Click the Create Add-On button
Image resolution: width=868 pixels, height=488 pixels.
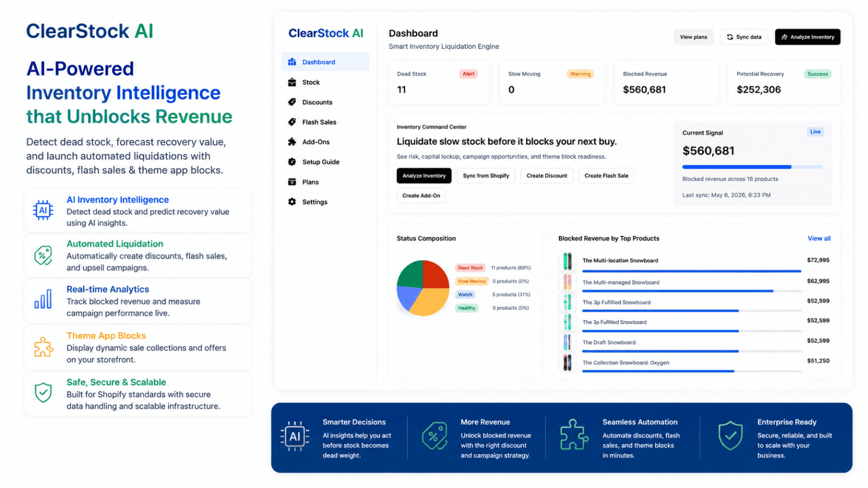click(421, 196)
